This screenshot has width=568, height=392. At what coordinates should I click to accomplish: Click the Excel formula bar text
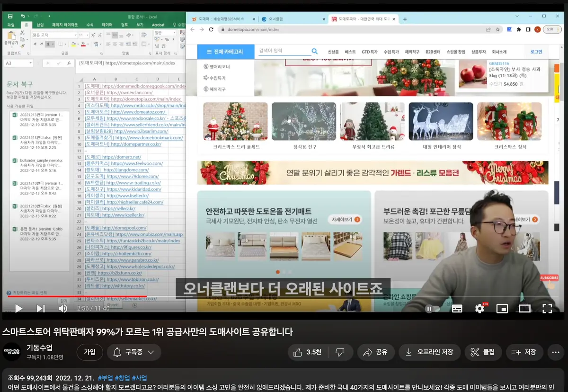click(127, 63)
